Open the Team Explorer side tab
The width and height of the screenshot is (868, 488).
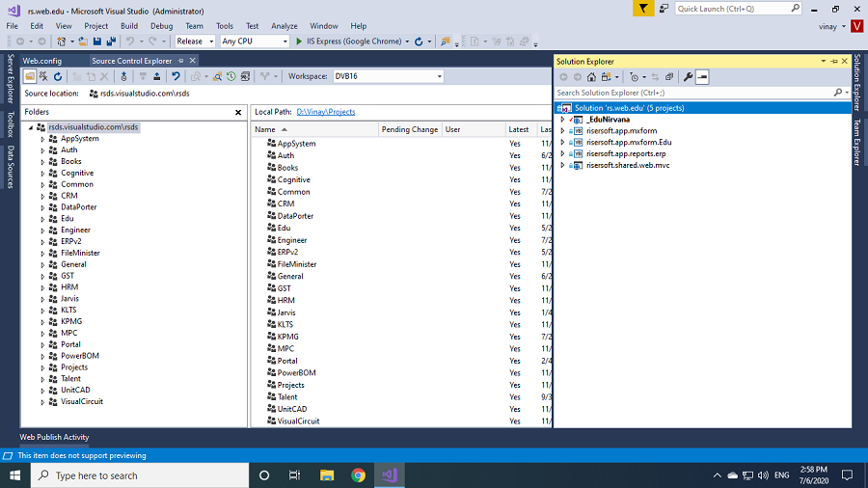(x=857, y=143)
